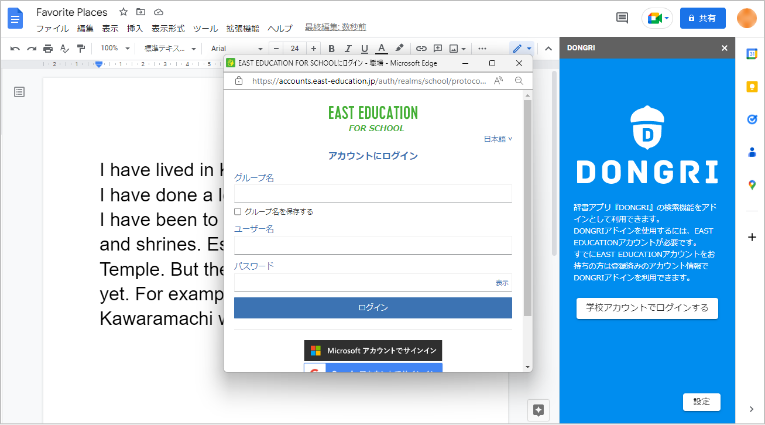
Task: Open Google Keep in side panel
Action: [x=752, y=87]
